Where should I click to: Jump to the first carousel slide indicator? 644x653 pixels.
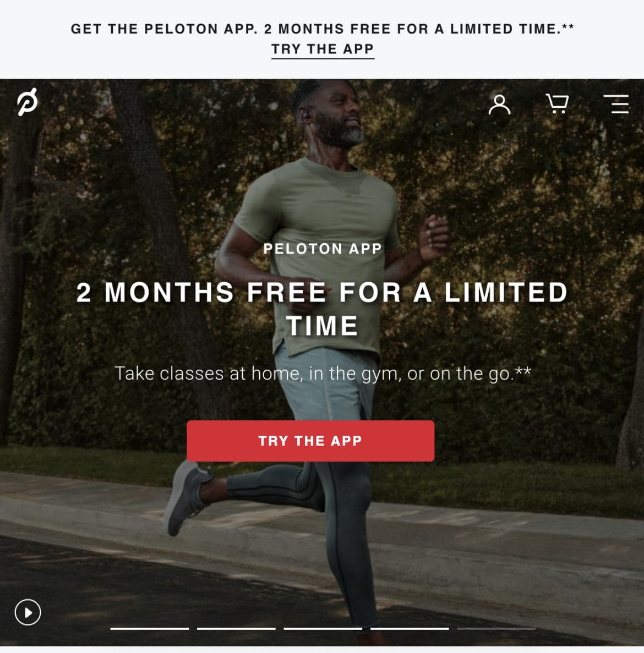pyautogui.click(x=150, y=628)
